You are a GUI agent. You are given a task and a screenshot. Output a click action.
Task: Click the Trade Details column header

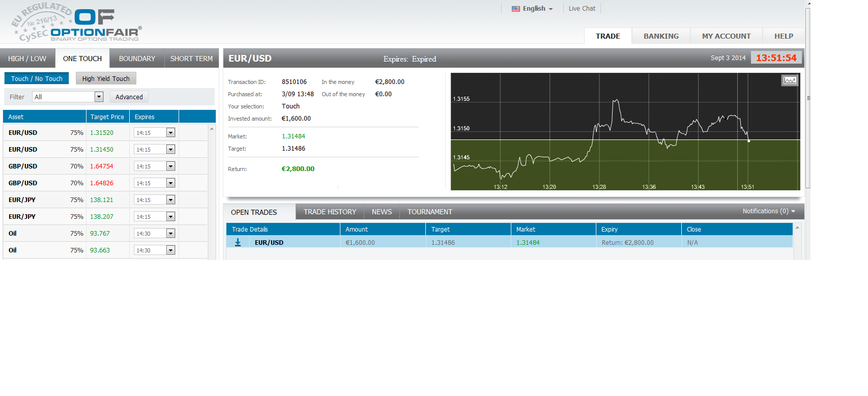(283, 230)
